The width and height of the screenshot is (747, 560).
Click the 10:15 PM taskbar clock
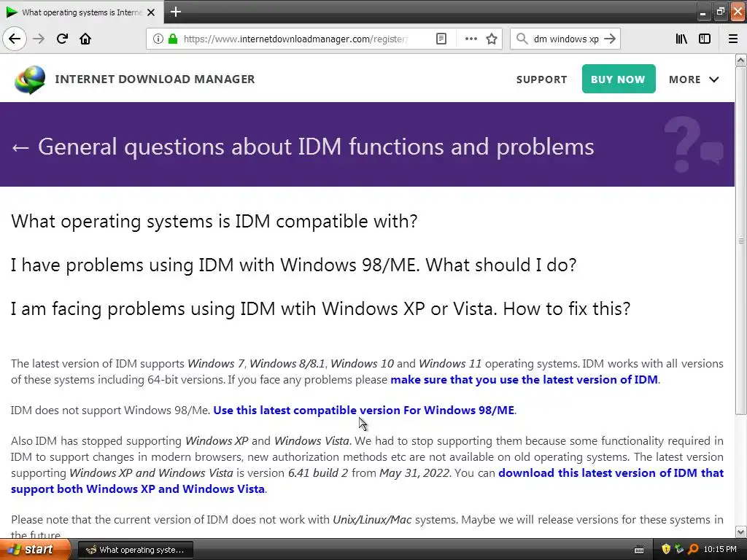click(720, 549)
